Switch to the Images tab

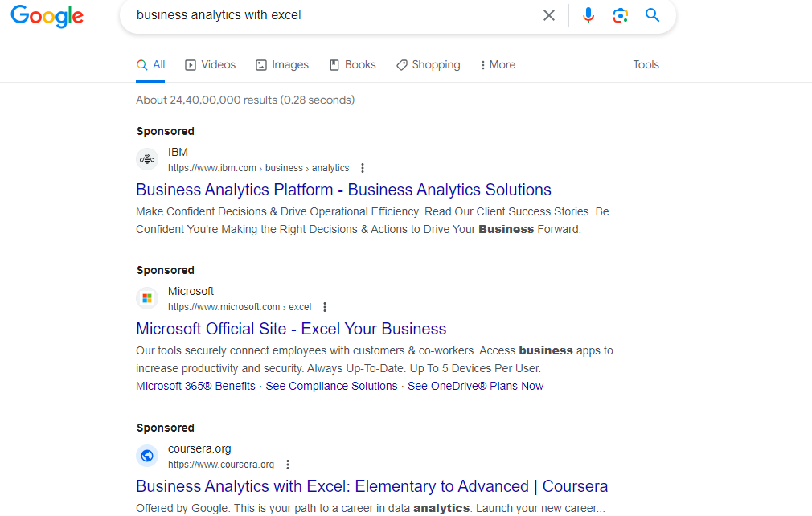click(x=282, y=64)
